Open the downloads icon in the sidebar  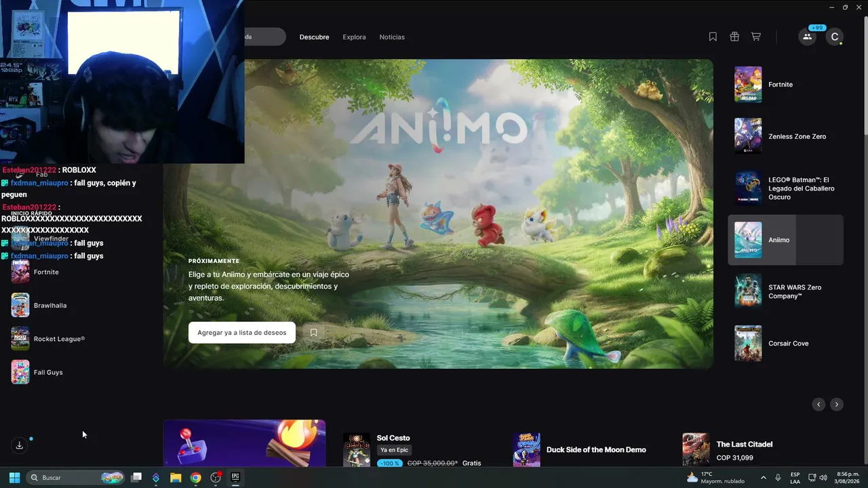(x=20, y=445)
